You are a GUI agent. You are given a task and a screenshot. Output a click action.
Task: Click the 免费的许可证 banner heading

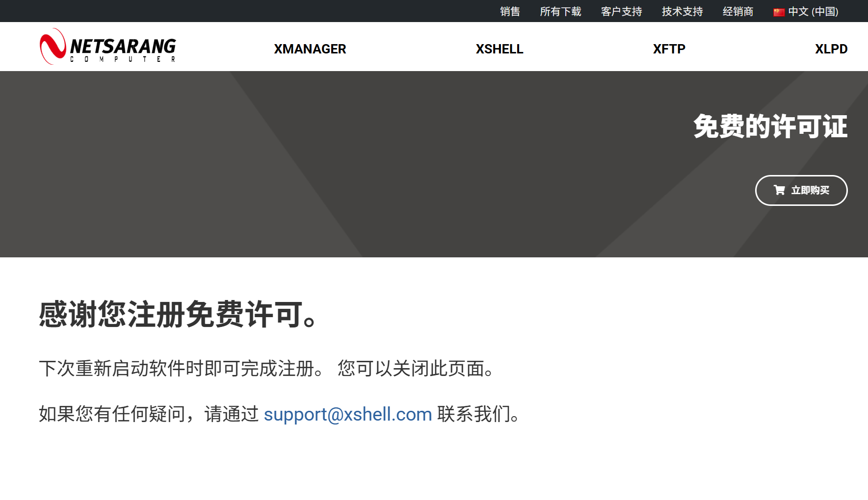(770, 126)
